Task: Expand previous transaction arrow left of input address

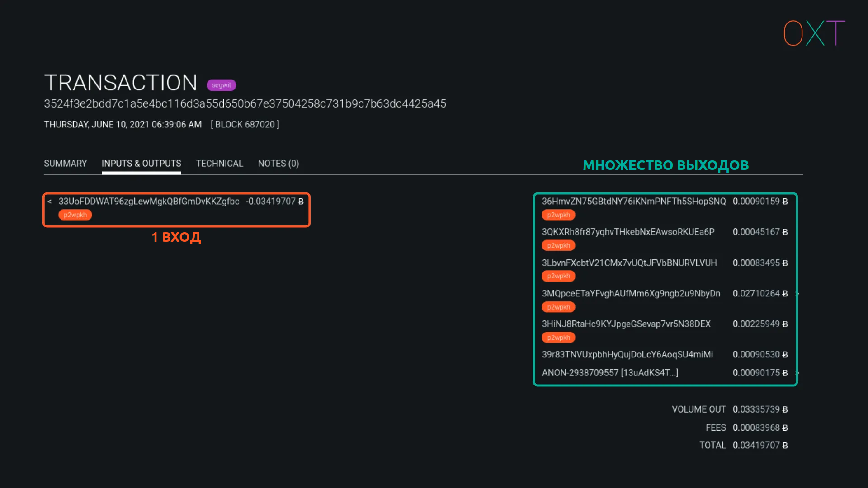Action: click(x=49, y=202)
